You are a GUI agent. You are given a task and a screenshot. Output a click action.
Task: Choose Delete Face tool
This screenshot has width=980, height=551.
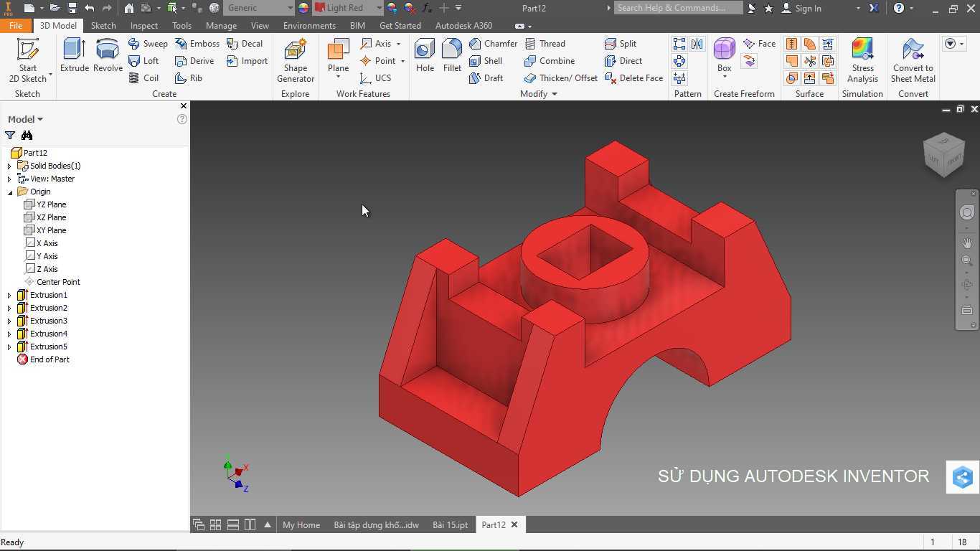(x=634, y=78)
